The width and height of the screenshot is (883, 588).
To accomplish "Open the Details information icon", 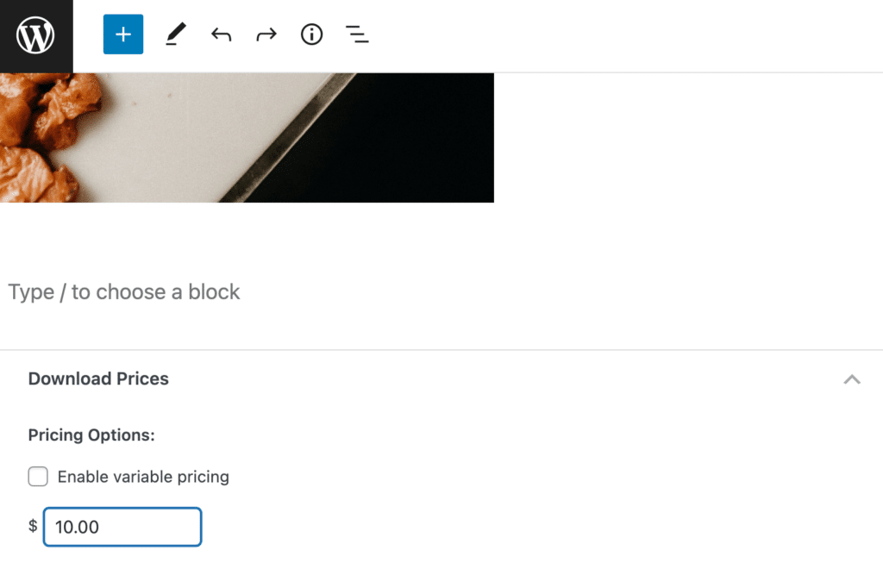I will [x=311, y=34].
